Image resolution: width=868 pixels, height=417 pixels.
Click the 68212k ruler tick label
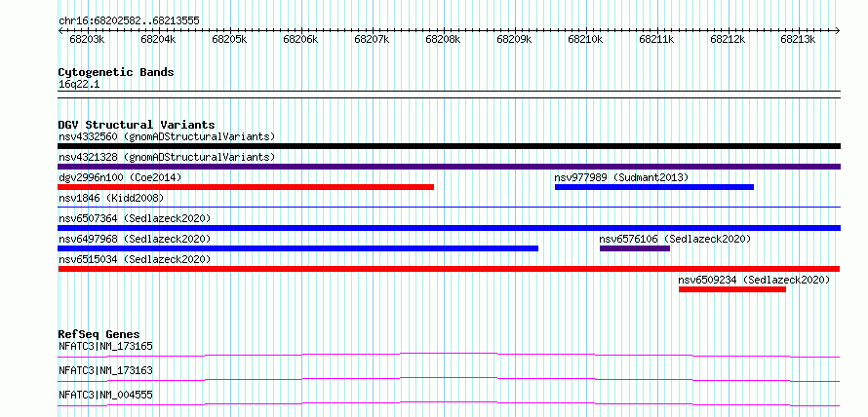728,40
